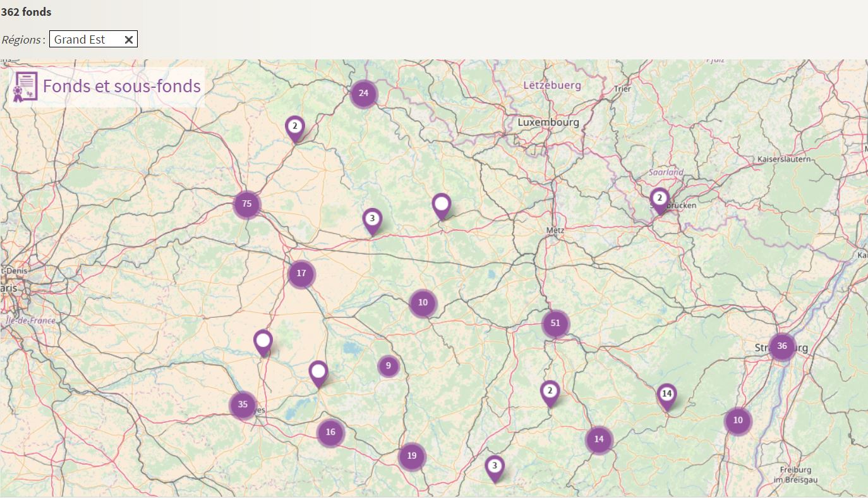
Task: Click the Metz label on the map
Action: [x=555, y=231]
